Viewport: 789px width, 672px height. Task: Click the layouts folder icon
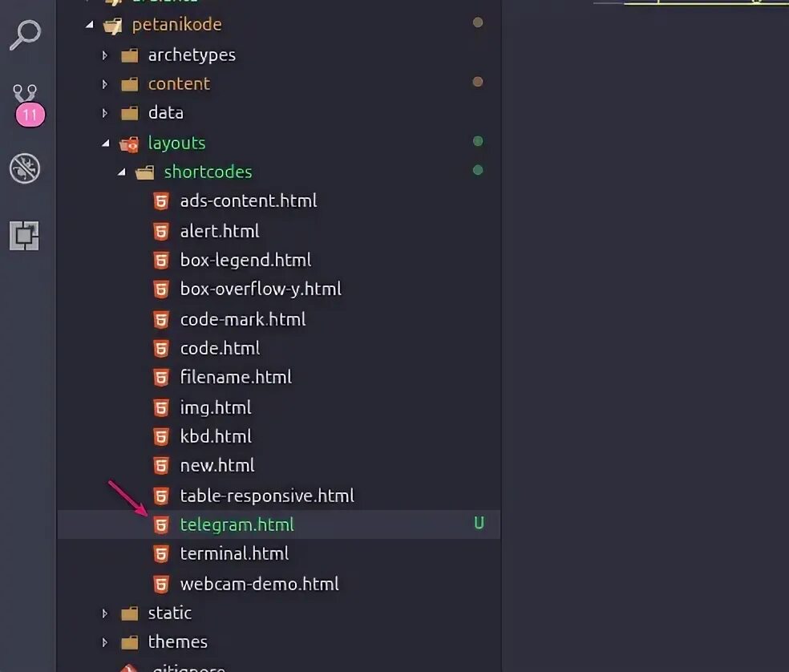pos(129,144)
